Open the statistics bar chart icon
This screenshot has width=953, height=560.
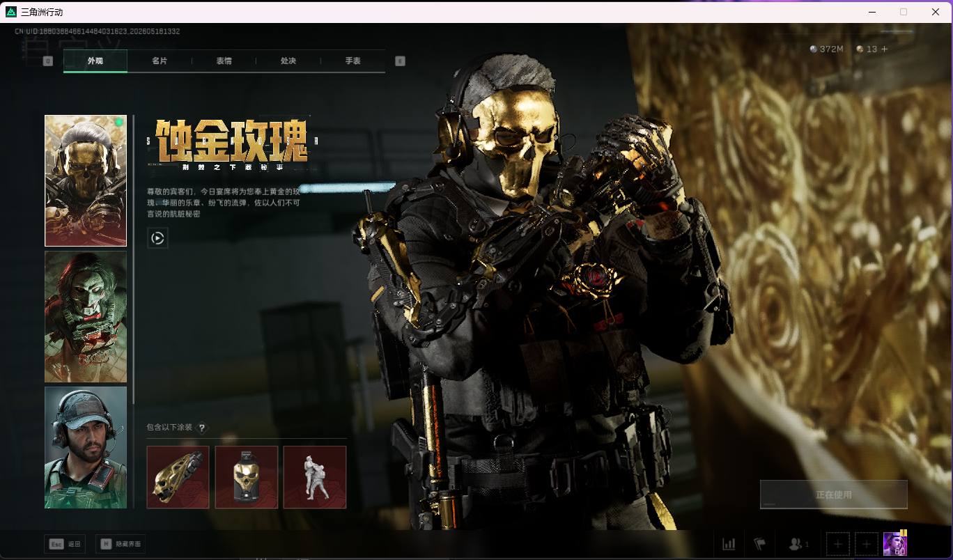(729, 544)
